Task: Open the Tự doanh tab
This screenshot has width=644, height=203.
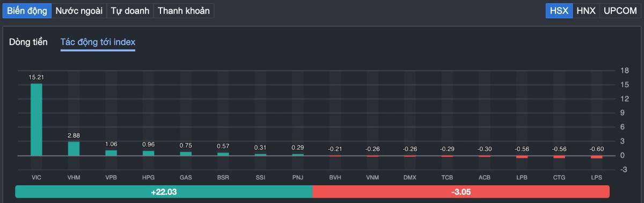Action: coord(130,11)
